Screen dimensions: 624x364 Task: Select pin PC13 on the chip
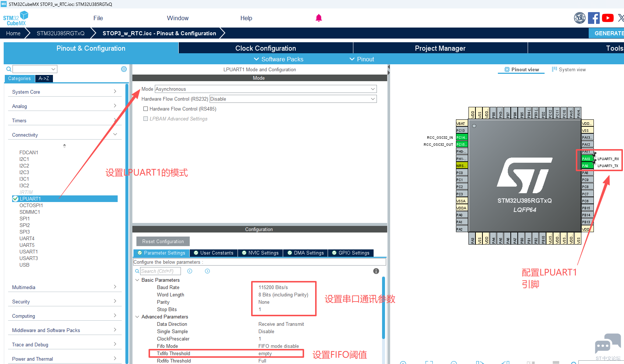coord(462,130)
